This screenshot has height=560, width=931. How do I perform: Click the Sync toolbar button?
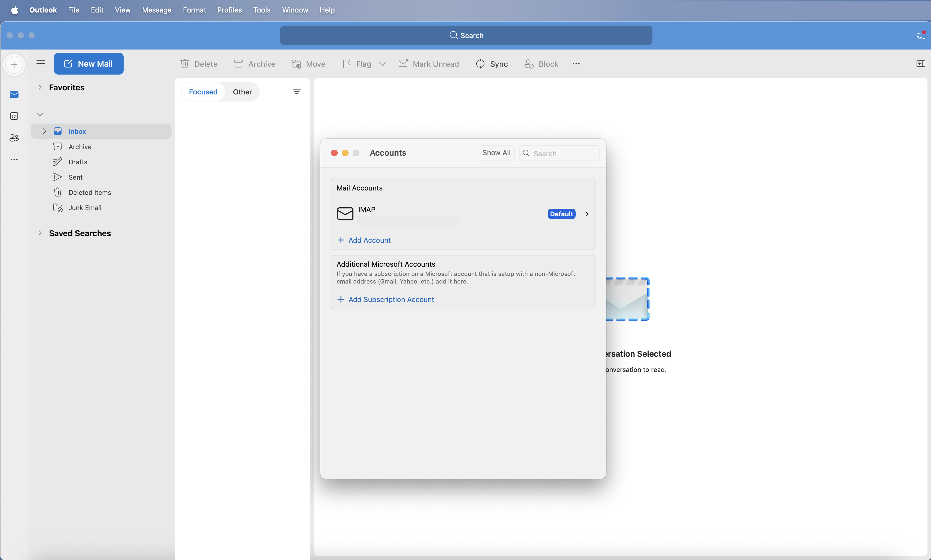pyautogui.click(x=492, y=64)
